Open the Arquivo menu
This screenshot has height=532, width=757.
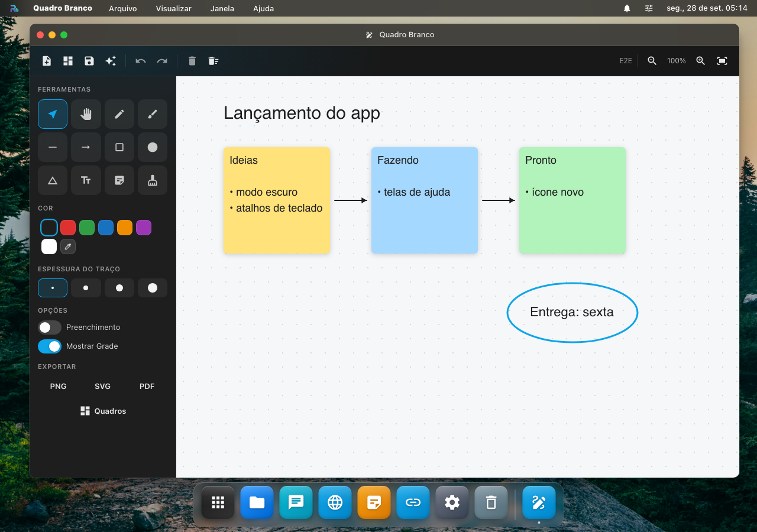[123, 8]
